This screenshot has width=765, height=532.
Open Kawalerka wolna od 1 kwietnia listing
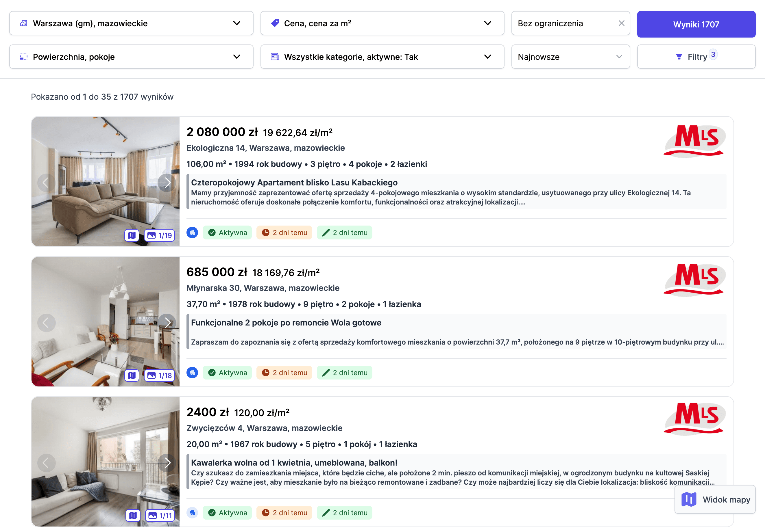(294, 463)
